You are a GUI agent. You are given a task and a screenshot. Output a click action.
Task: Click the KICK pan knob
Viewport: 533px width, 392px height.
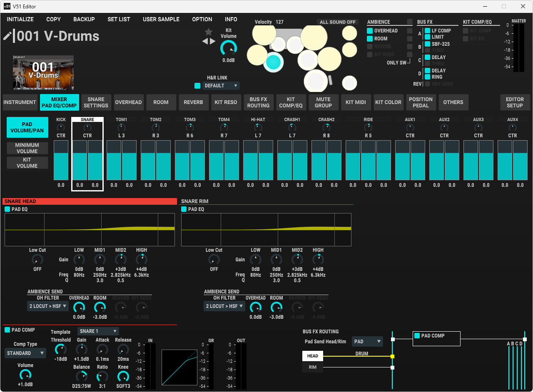tap(61, 128)
